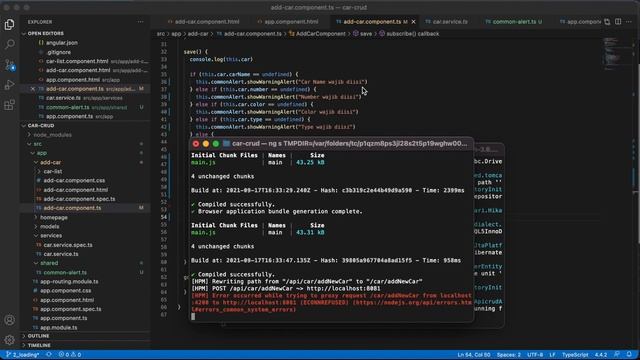Click the TypeScript language mode
The height and width of the screenshot is (360, 640).
click(x=575, y=355)
